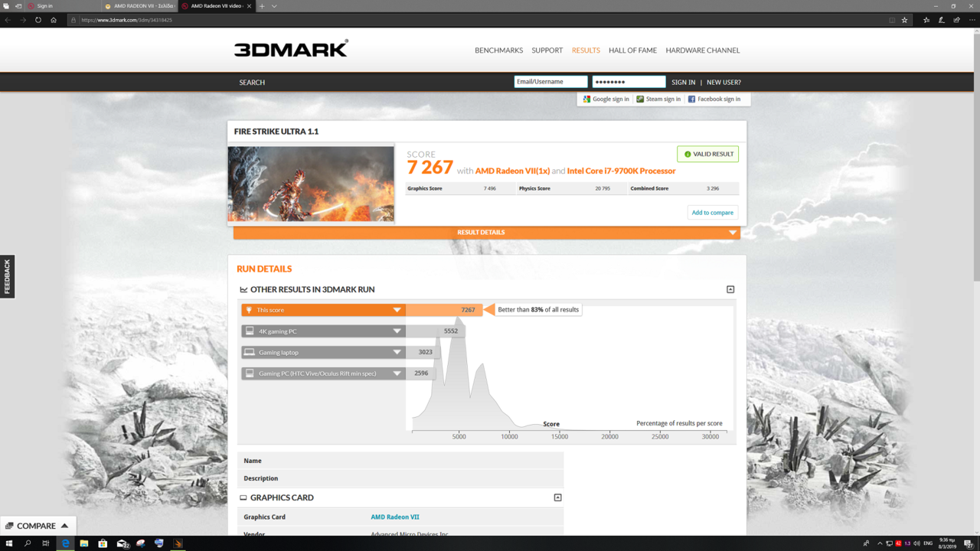Viewport: 980px width, 551px height.
Task: Expand the COMPARE panel arrow
Action: [x=64, y=526]
